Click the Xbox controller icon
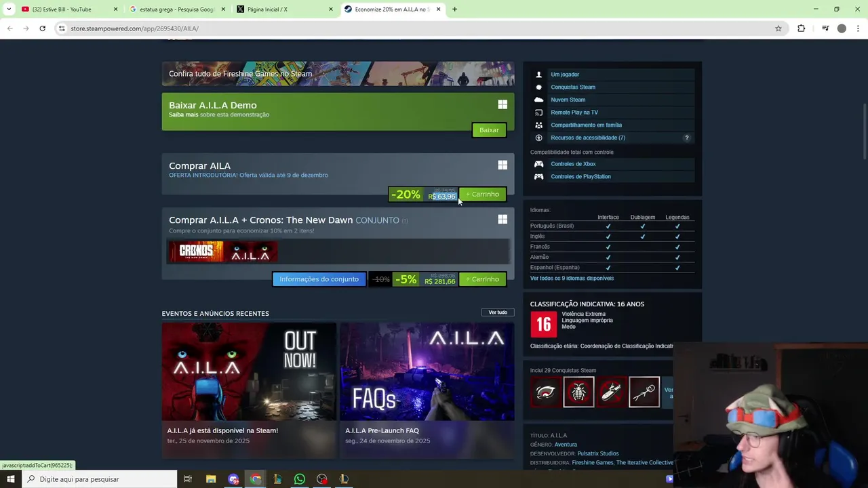 pos(539,164)
